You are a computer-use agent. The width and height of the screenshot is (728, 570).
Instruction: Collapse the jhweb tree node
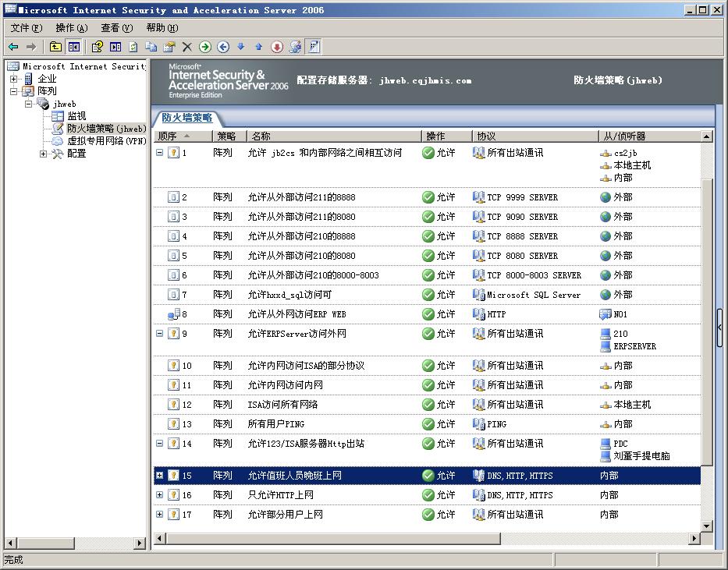28,104
